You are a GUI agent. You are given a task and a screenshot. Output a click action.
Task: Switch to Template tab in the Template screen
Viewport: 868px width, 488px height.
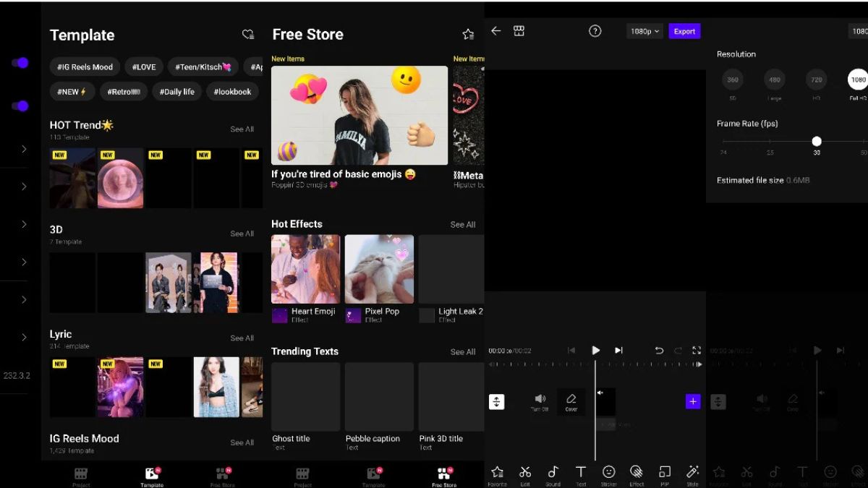(152, 477)
